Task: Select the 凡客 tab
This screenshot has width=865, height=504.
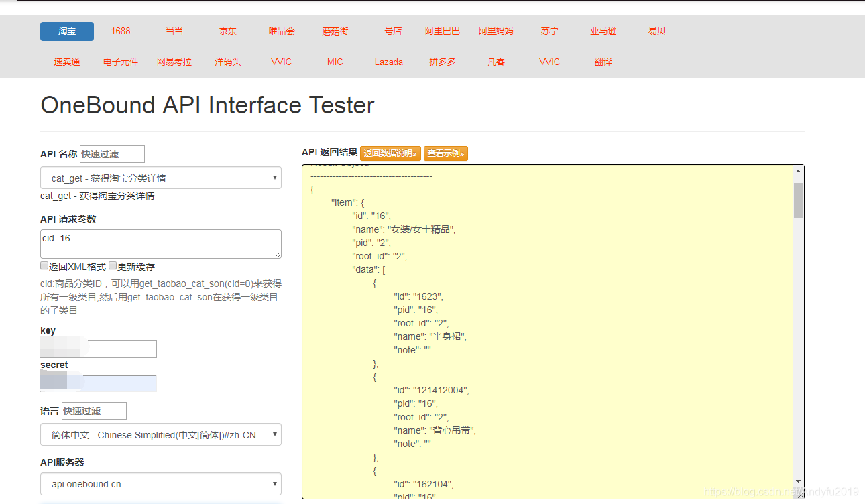Action: pyautogui.click(x=496, y=62)
